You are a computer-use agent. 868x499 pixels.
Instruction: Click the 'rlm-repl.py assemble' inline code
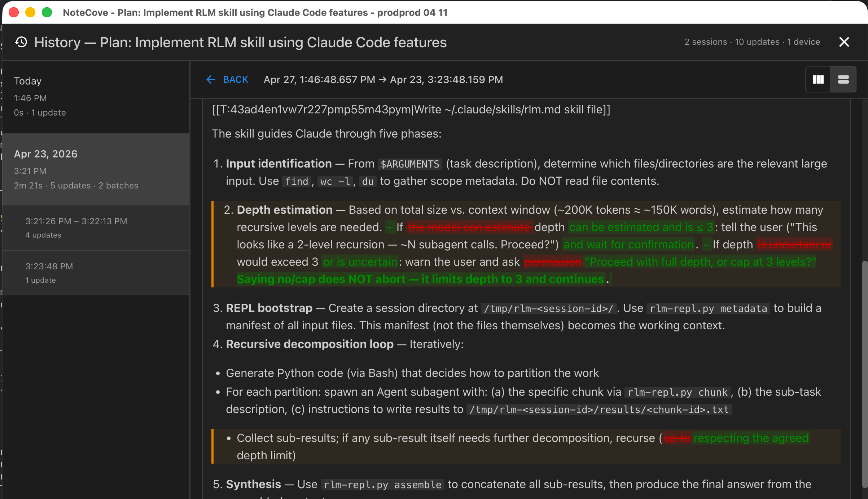pyautogui.click(x=382, y=485)
